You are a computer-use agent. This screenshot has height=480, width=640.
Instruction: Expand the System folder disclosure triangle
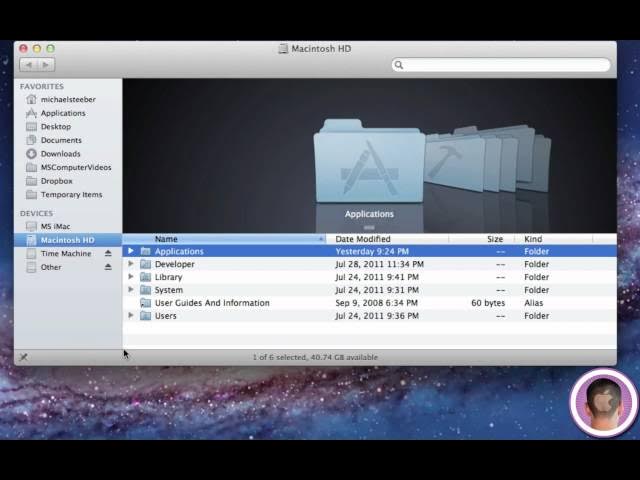131,289
